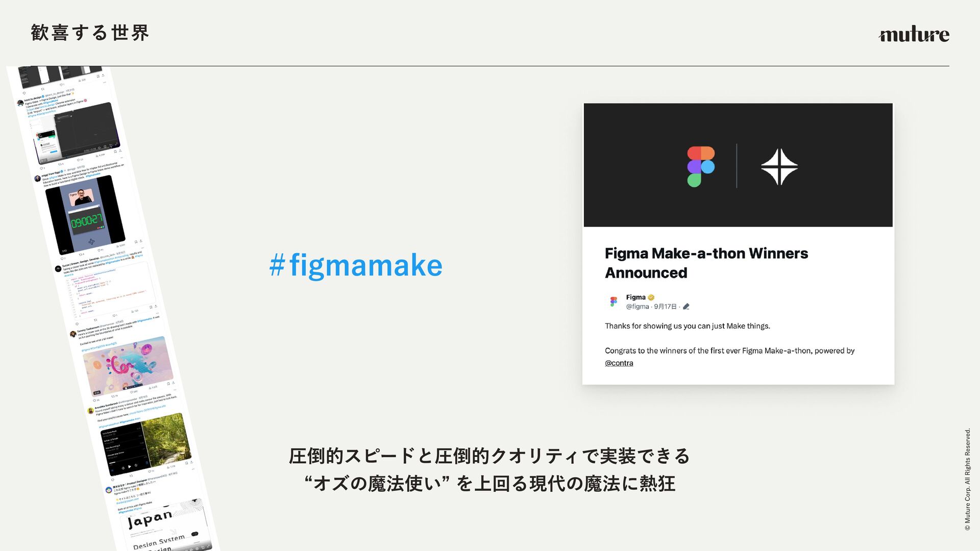Click the '歓喜する世界' slide title
Screen dimensions: 980x551
pyautogui.click(x=90, y=33)
